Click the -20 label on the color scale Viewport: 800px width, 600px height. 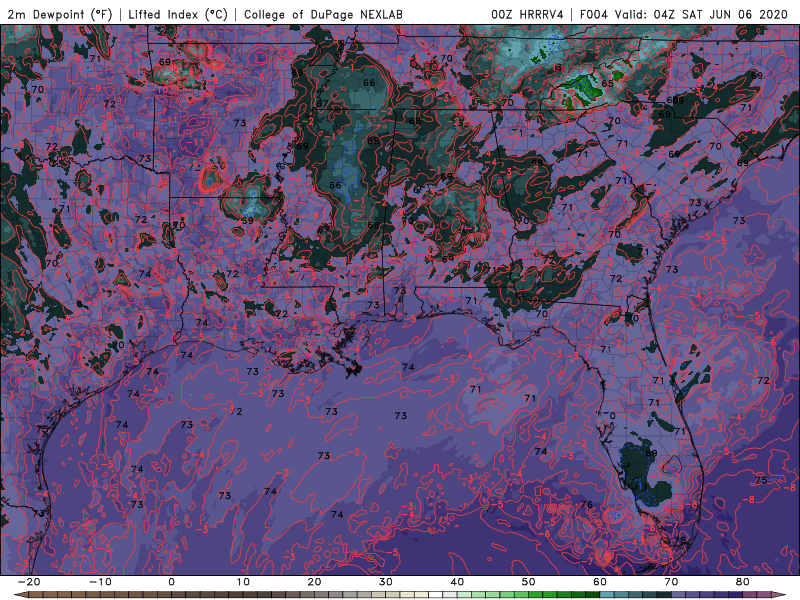click(29, 582)
